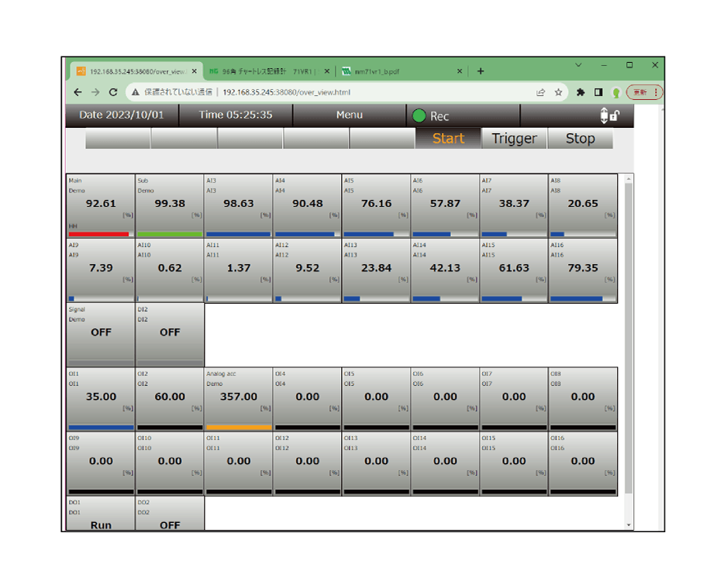
Task: Click the browser back arrow
Action: [78, 92]
